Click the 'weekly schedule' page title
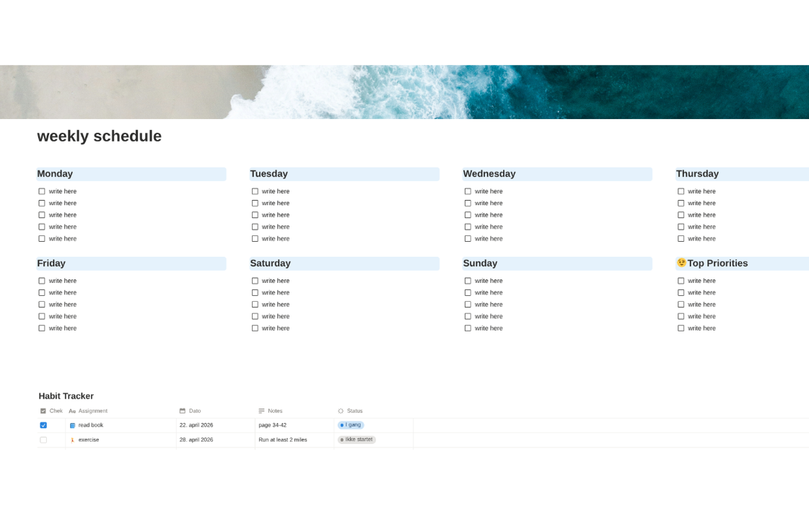Image resolution: width=809 pixels, height=532 pixels. click(99, 136)
